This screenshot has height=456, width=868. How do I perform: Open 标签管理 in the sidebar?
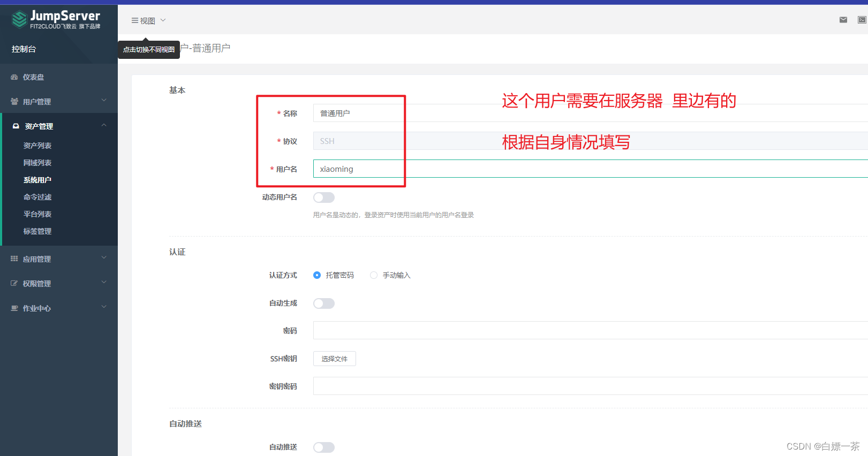pos(37,231)
